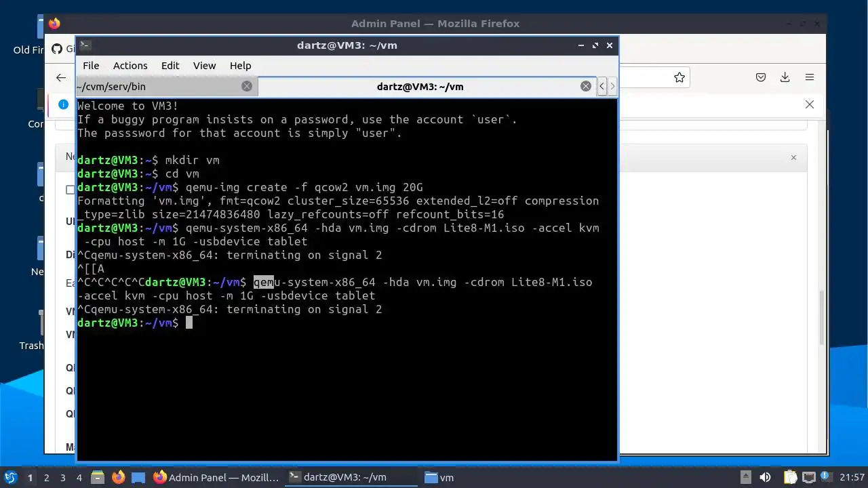Screen dimensions: 868x488
Task: Close the dartz@VM3: ~/vm tab with its X icon
Action: 586,86
